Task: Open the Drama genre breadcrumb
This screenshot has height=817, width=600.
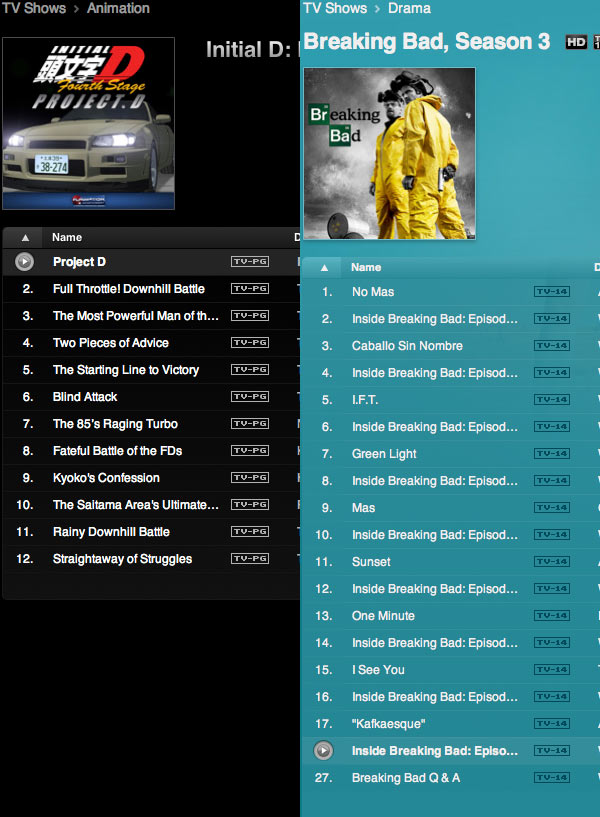Action: click(409, 8)
